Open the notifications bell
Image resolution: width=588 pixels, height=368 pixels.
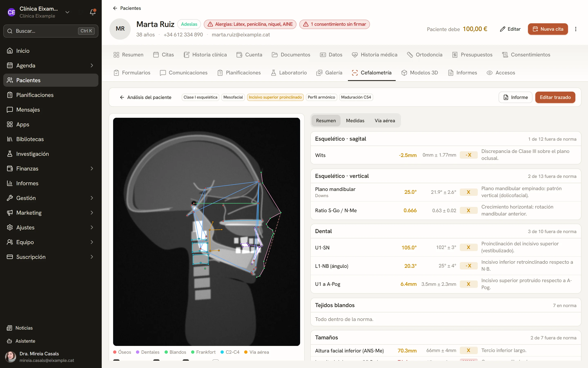[x=92, y=12]
